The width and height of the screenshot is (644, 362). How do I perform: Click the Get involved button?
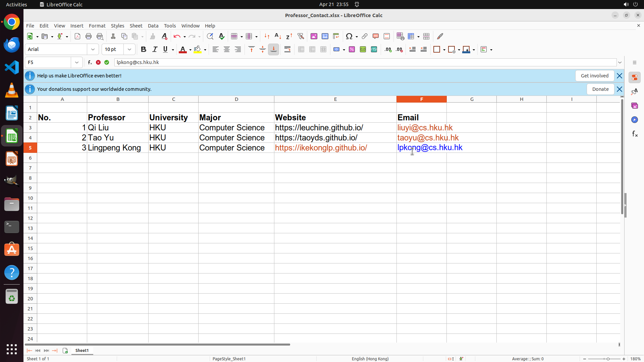point(594,76)
